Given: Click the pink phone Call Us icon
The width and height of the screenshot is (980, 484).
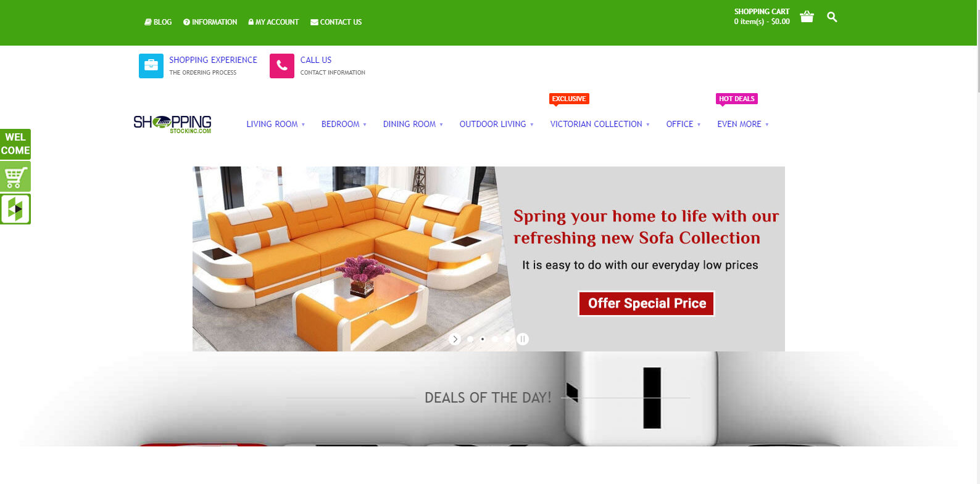Looking at the screenshot, I should pyautogui.click(x=282, y=66).
